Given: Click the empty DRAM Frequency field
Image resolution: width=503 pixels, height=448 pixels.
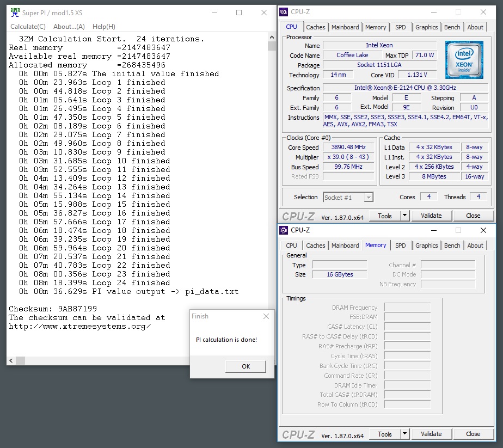Looking at the screenshot, I should [407, 308].
